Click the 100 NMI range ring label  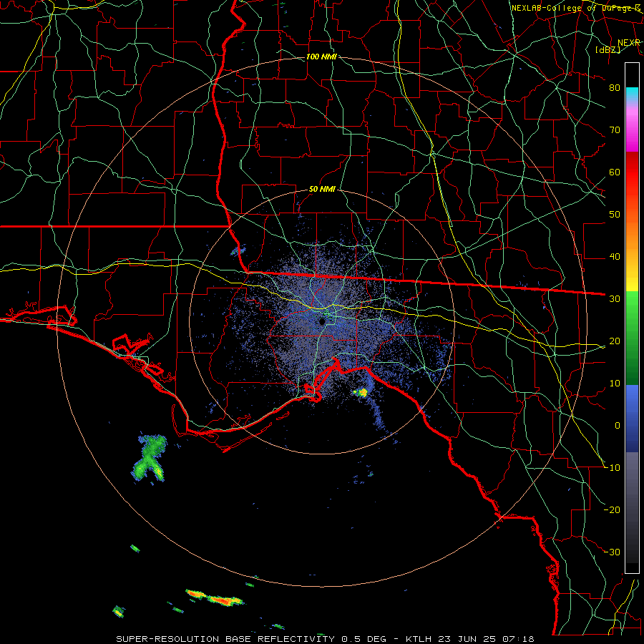(321, 57)
